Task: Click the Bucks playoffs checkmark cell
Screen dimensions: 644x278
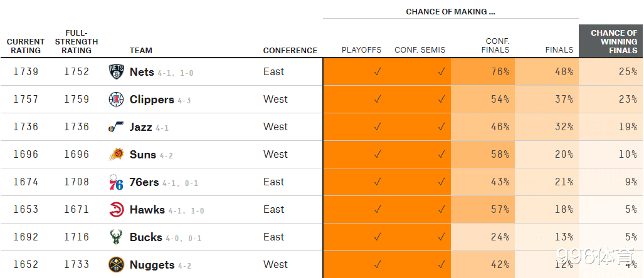Action: pyautogui.click(x=377, y=237)
